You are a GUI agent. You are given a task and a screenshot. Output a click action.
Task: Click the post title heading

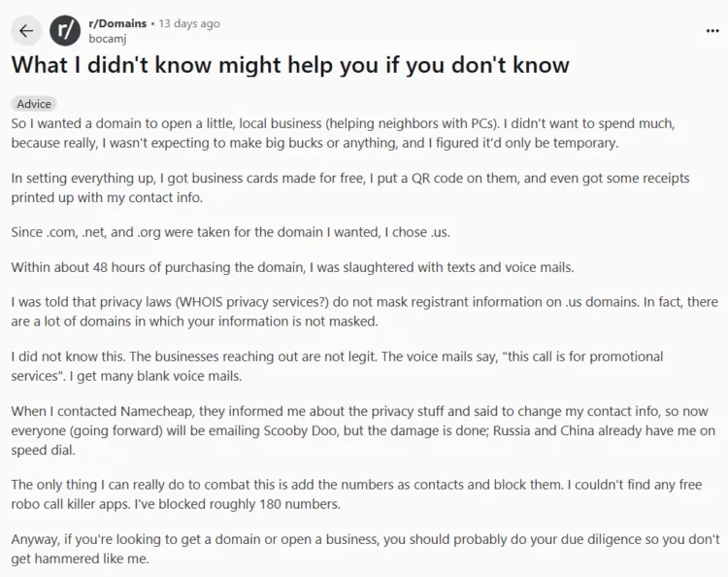pyautogui.click(x=290, y=64)
